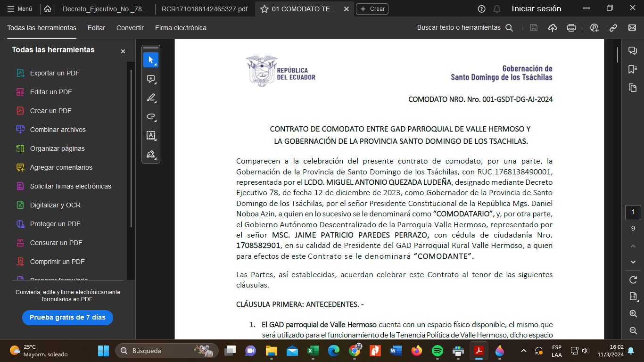Switch to the Decreto_Ejecutivo tab
644x362 pixels.
point(105,9)
